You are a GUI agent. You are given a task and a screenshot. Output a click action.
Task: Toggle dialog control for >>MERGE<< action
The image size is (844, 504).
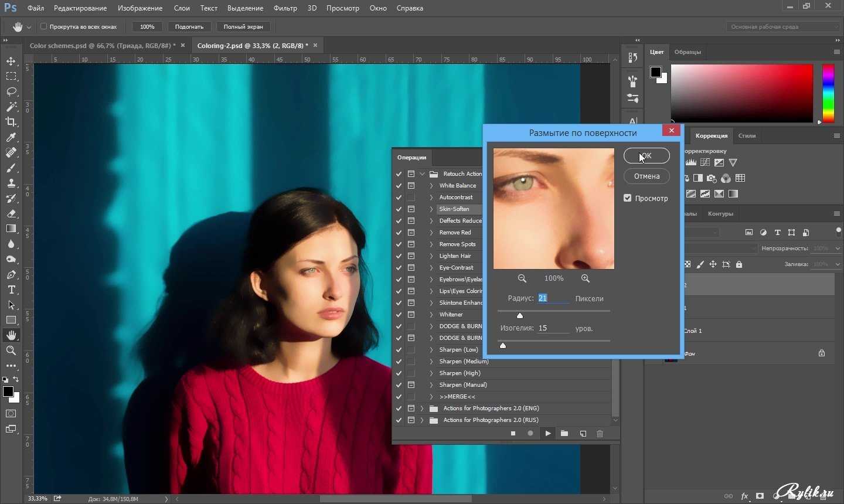pyautogui.click(x=411, y=397)
